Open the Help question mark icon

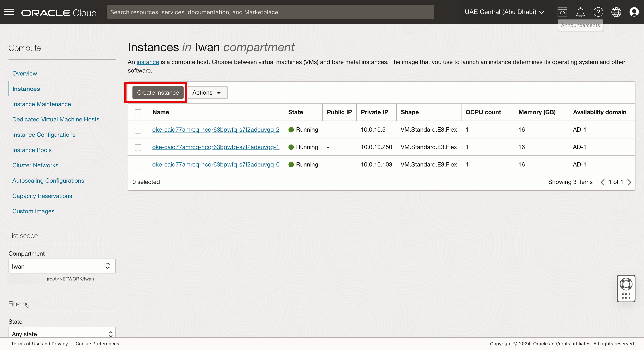click(598, 12)
